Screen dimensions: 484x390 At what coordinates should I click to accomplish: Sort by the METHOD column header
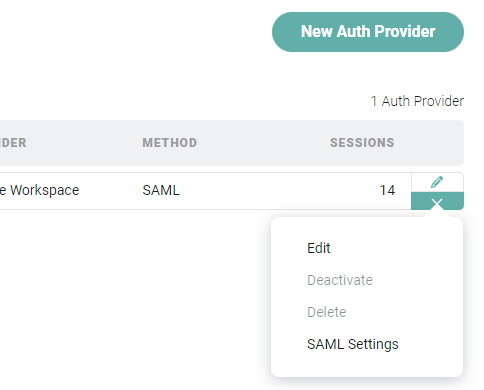tap(170, 143)
